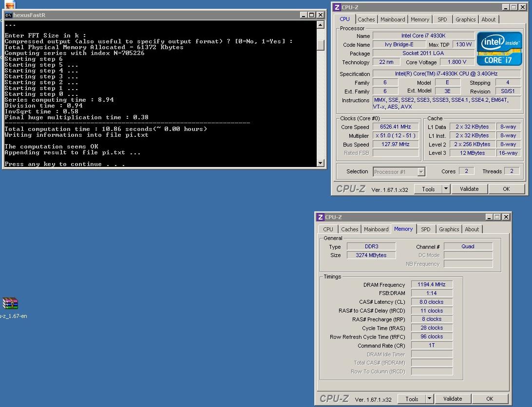Viewport: 532px width, 407px height.
Task: Switch to Caches tab in upper CPU-Z window
Action: pos(366,19)
